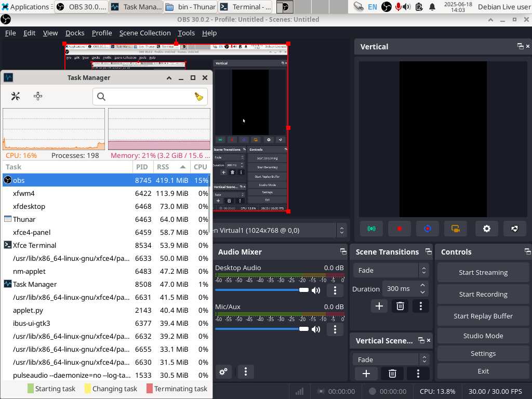Open the Desktop Audio three-dot options menu
The height and width of the screenshot is (399, 532).
click(x=335, y=290)
